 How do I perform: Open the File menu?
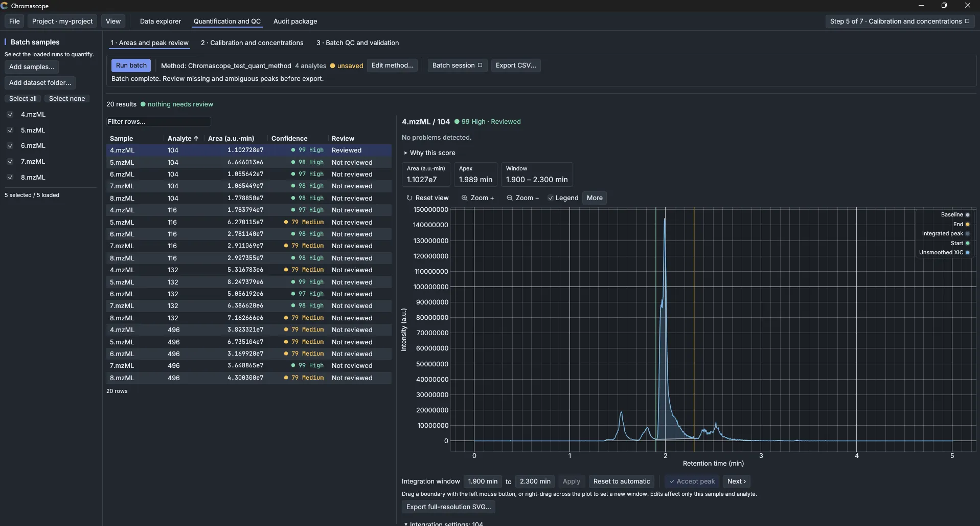click(14, 21)
